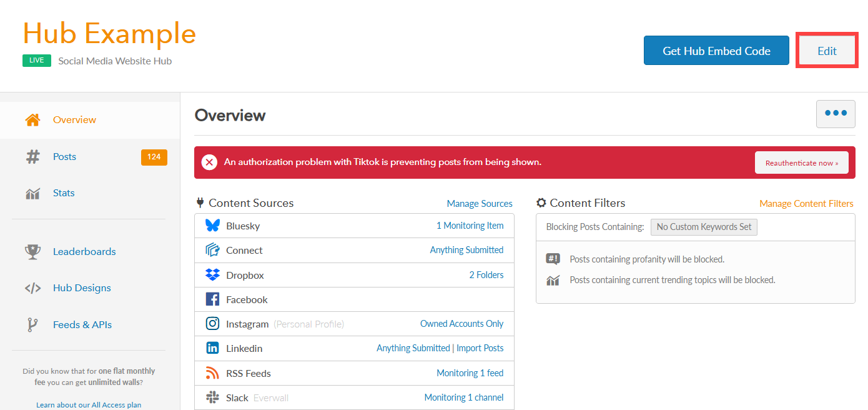The height and width of the screenshot is (410, 868).
Task: Click the Stats chart icon in sidebar
Action: pyautogui.click(x=32, y=194)
